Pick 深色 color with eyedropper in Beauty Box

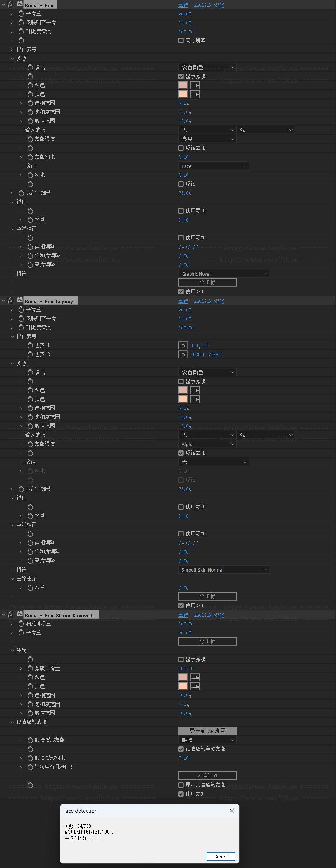pyautogui.click(x=195, y=85)
